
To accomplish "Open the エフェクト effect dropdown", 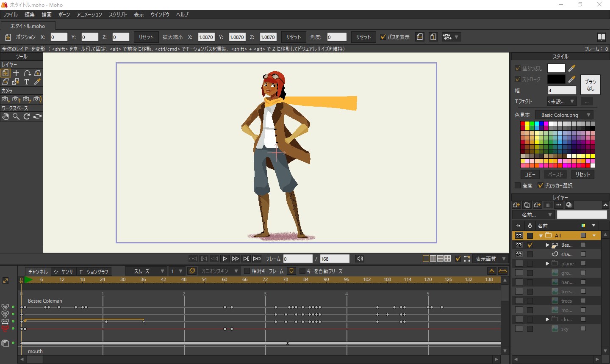I will coord(561,101).
